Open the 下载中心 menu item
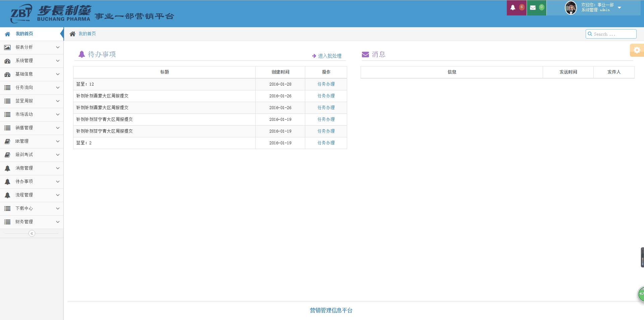The image size is (644, 320). (x=24, y=209)
